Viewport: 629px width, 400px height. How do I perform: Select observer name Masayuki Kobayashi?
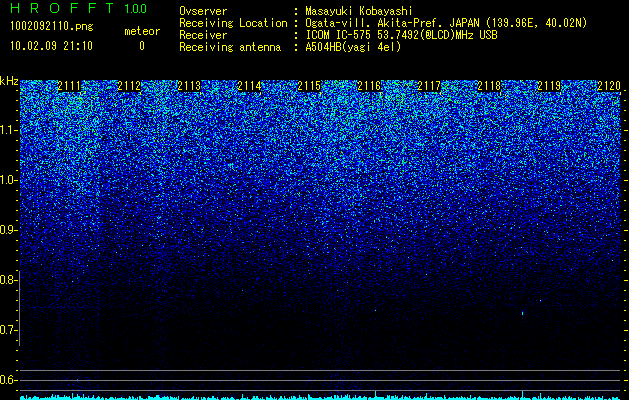pos(358,11)
